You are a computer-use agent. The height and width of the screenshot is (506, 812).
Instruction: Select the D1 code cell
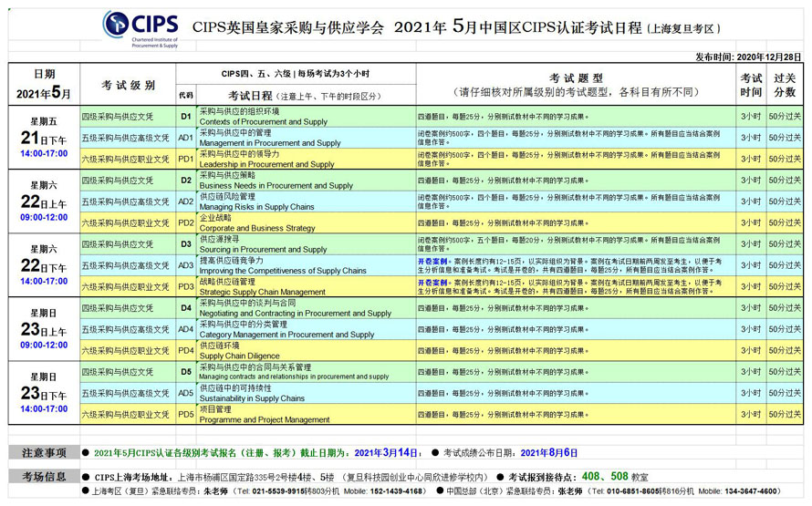pos(186,117)
